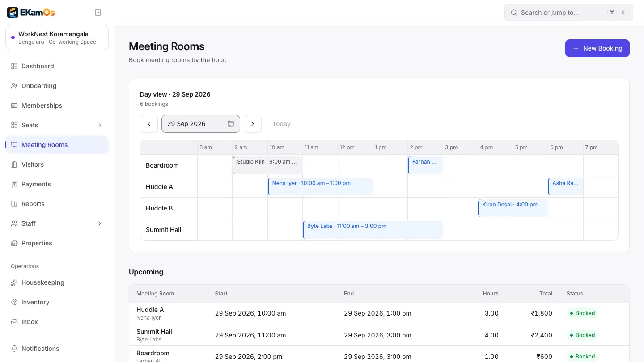Open Neha Iyer's Huddle A booking block
Image resolution: width=644 pixels, height=362 pixels.
320,186
